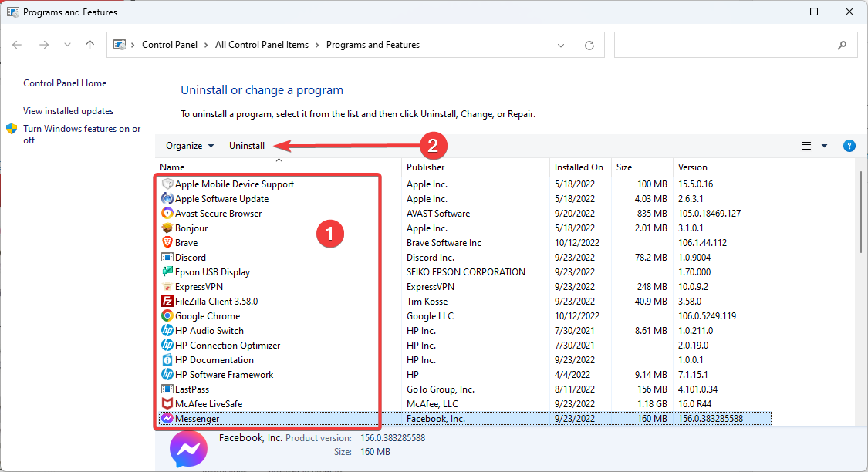The image size is (868, 472).
Task: Click Uninstall in the toolbar
Action: 247,146
